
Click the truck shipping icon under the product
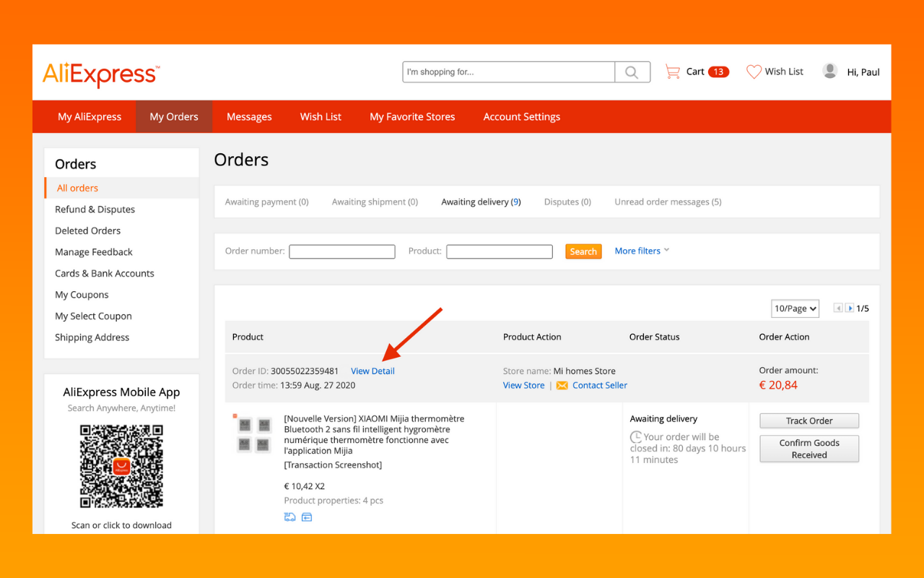coord(289,517)
